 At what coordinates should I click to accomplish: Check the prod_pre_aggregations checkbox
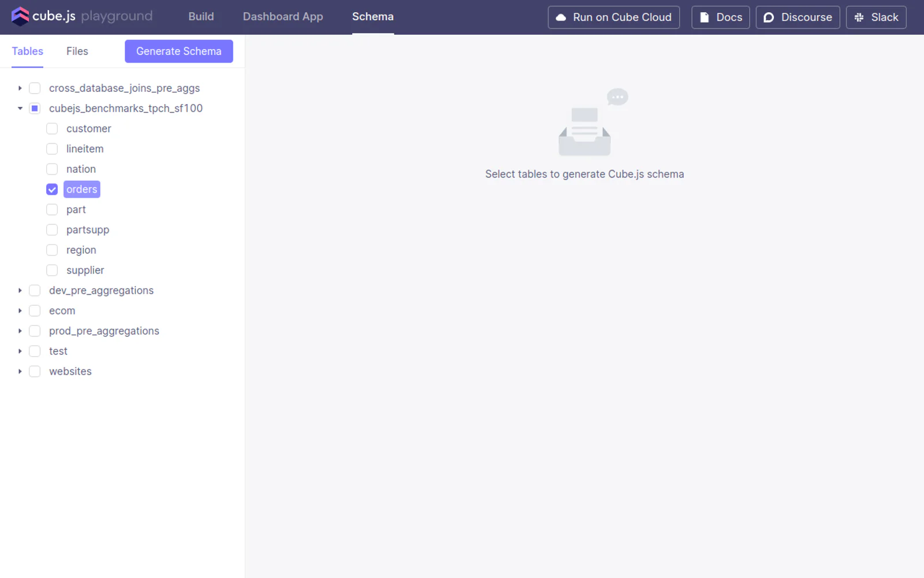tap(35, 331)
